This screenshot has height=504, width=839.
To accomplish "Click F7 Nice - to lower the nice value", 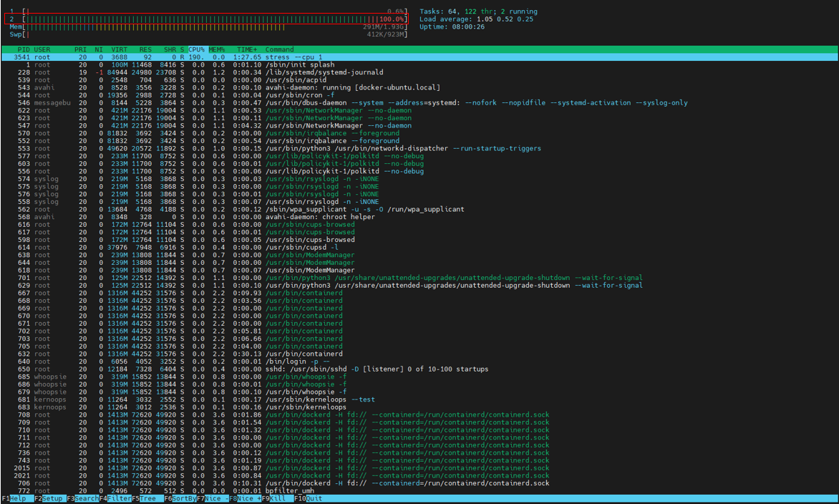I will point(213,498).
